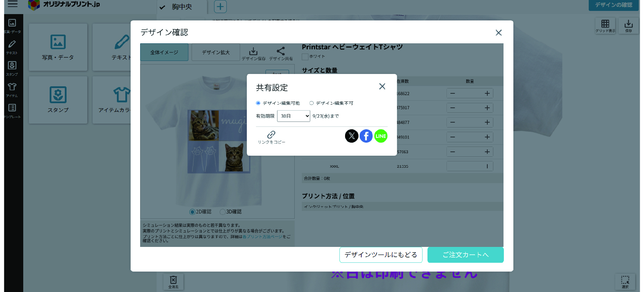Share the design on LINE
Viewport: 644px width, 292px height.
381,136
